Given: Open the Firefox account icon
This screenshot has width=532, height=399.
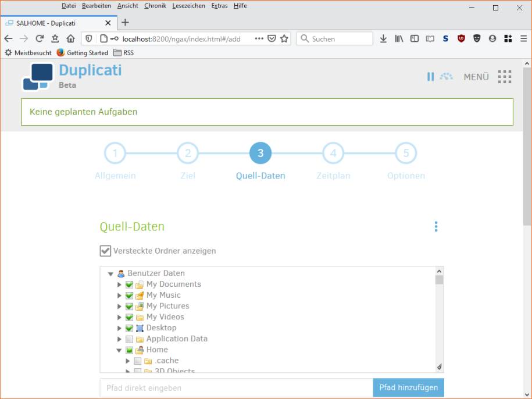Looking at the screenshot, I should (x=492, y=38).
